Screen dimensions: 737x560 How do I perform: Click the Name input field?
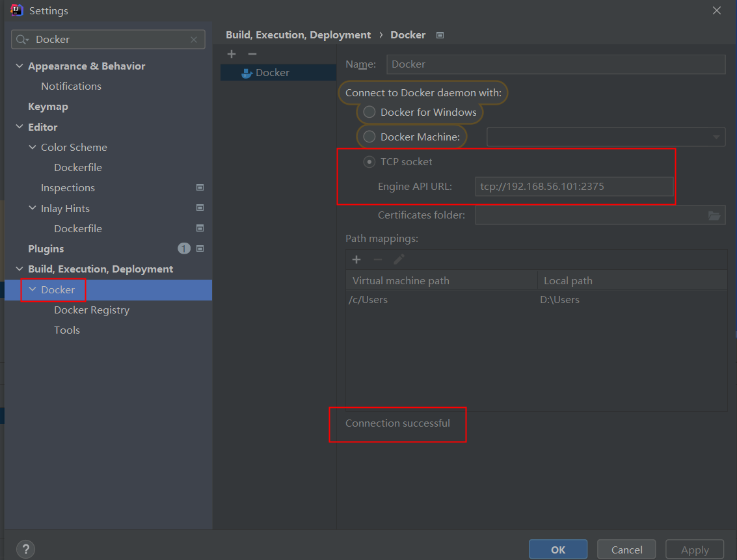tap(556, 64)
